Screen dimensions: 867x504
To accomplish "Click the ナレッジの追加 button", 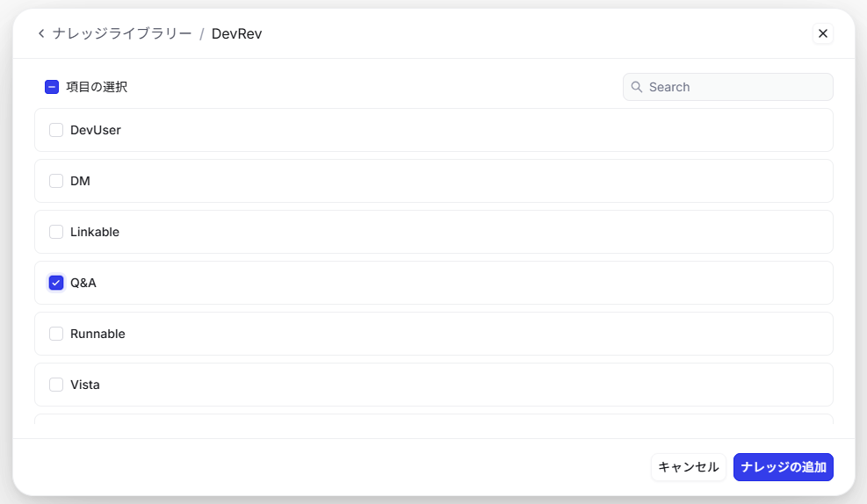I will (x=783, y=467).
